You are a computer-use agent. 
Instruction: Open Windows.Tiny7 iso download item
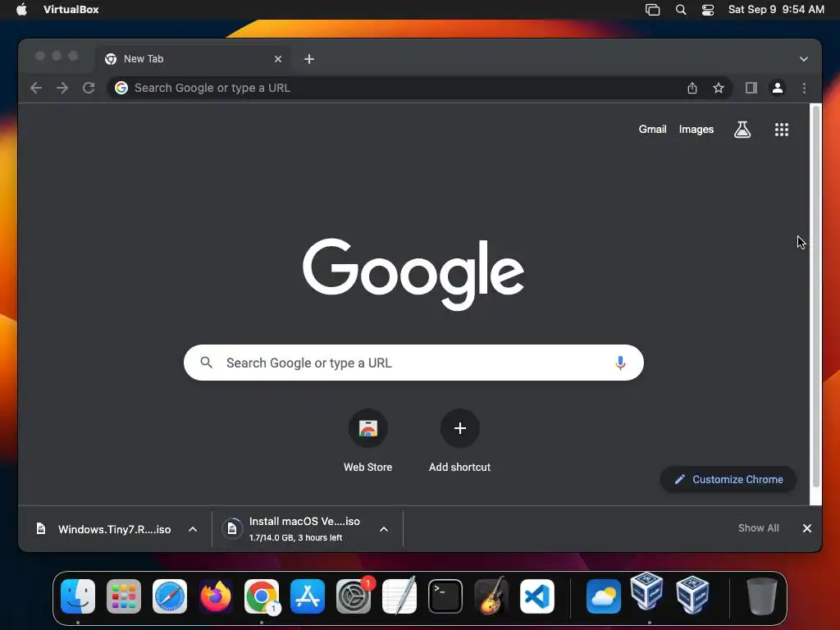(x=104, y=529)
